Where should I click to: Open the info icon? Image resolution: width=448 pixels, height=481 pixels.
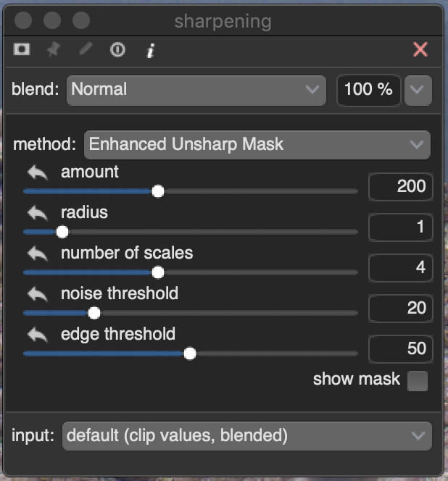pos(151,50)
